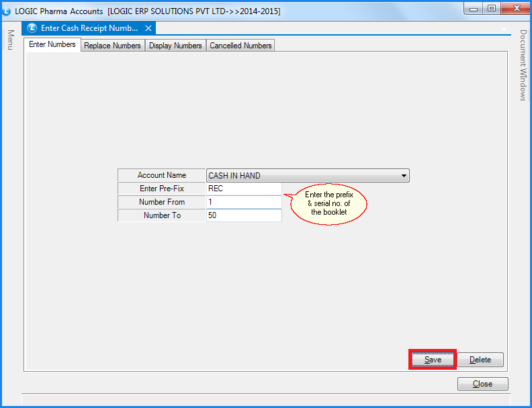Viewport: 532px width, 408px height.
Task: Click the Number From input field
Action: coord(244,202)
